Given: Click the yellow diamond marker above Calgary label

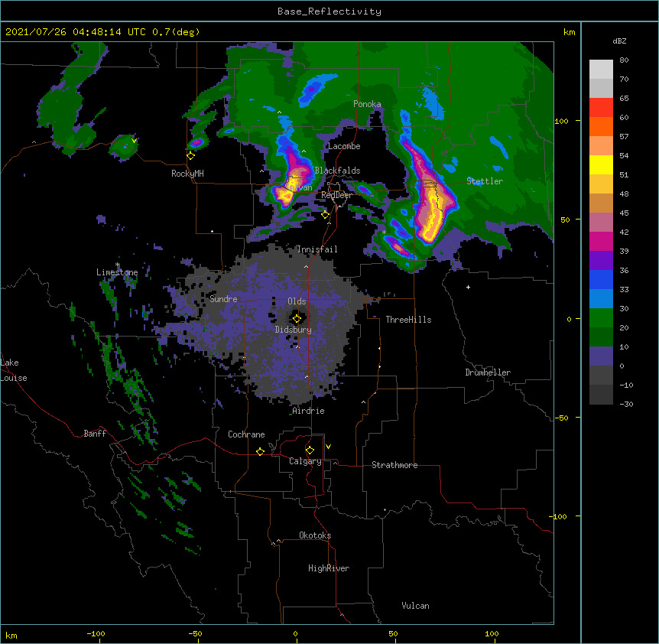Looking at the screenshot, I should pyautogui.click(x=310, y=450).
